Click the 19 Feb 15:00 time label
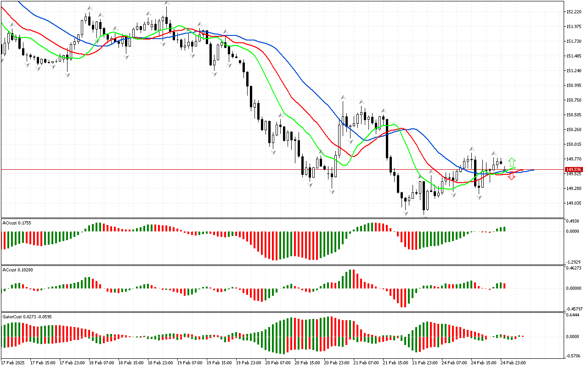Screen dimensions: 588x368 point(220,363)
